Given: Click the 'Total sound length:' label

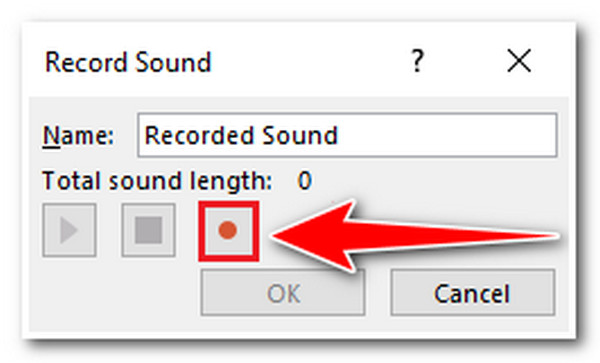Looking at the screenshot, I should (x=157, y=181).
